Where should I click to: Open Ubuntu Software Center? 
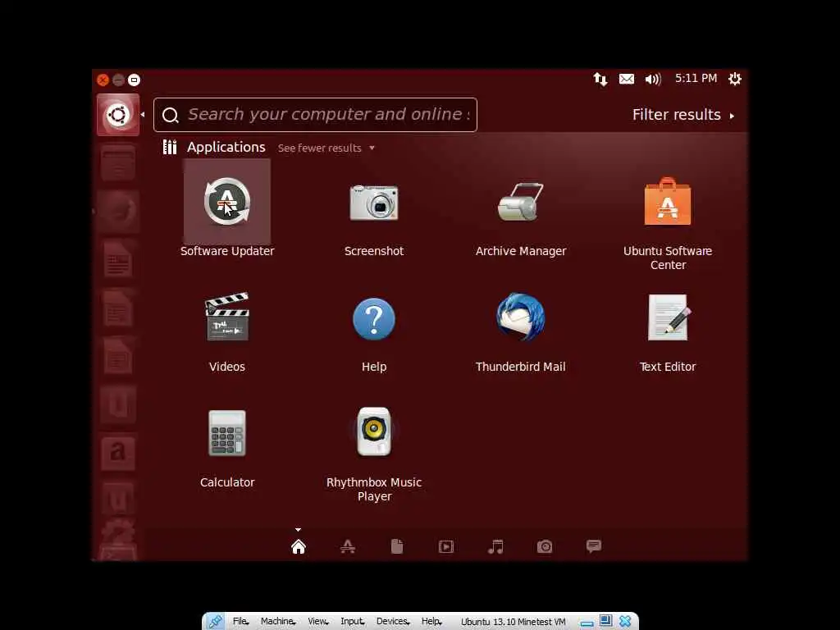click(x=668, y=202)
